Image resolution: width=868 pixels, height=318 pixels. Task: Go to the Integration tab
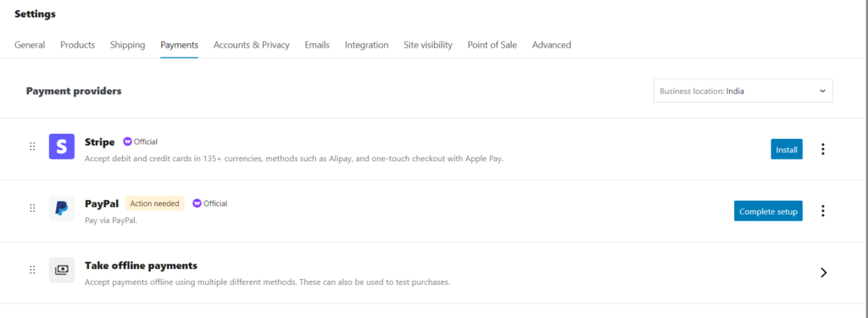tap(366, 45)
